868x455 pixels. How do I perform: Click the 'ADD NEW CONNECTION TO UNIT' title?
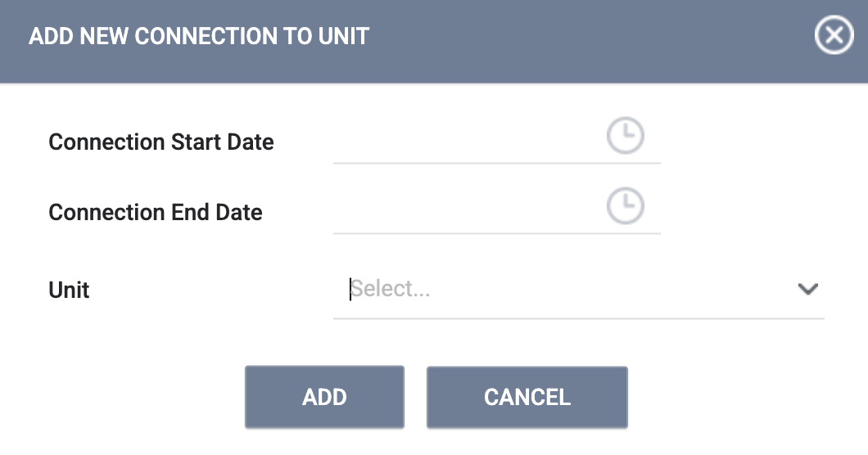pyautogui.click(x=199, y=37)
